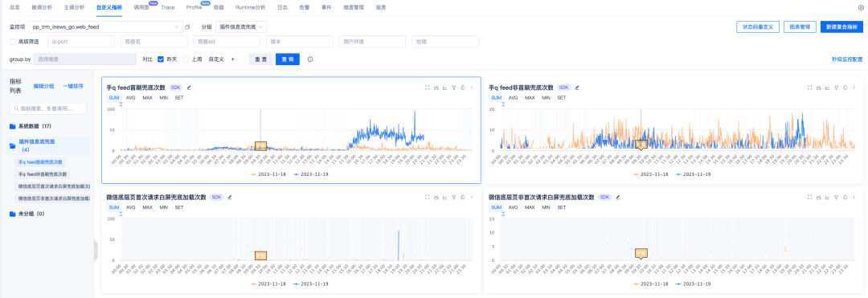Click the marker flag on 手q feed非首刷兜底次数 timeline

pyautogui.click(x=641, y=145)
